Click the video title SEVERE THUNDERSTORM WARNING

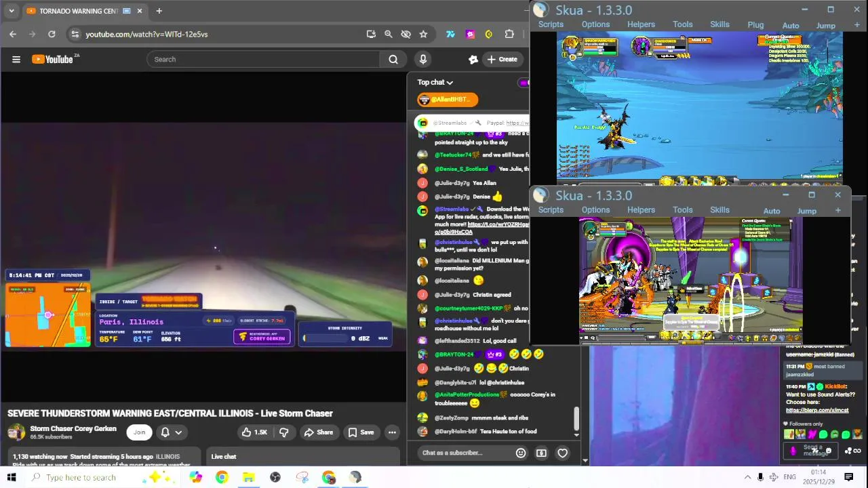(x=170, y=413)
